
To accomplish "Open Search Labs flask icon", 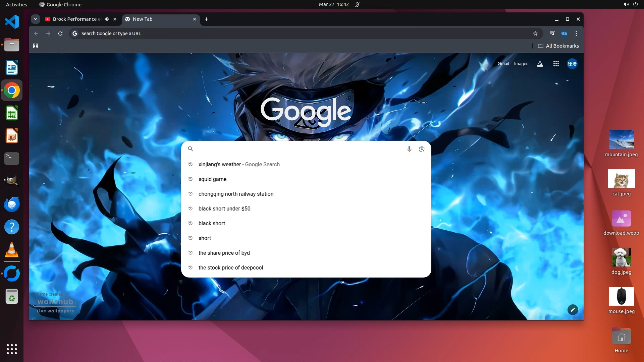I will 540,64.
